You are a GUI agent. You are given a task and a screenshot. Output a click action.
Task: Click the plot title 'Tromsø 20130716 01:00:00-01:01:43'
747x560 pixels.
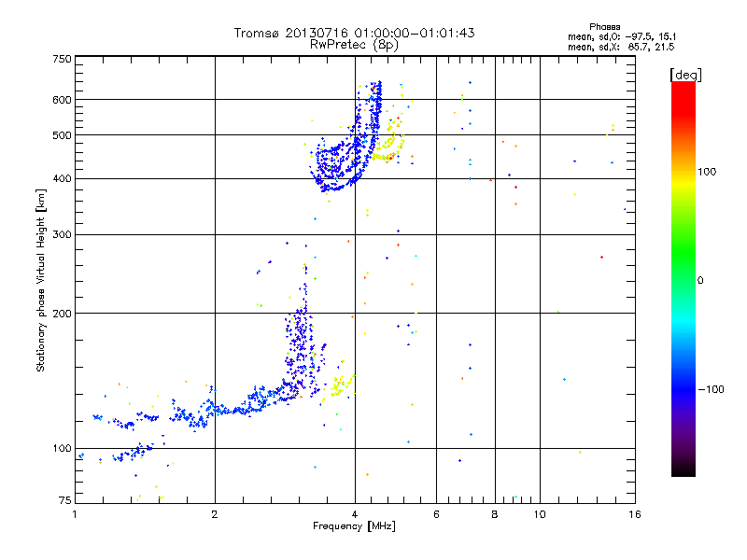[x=354, y=33]
